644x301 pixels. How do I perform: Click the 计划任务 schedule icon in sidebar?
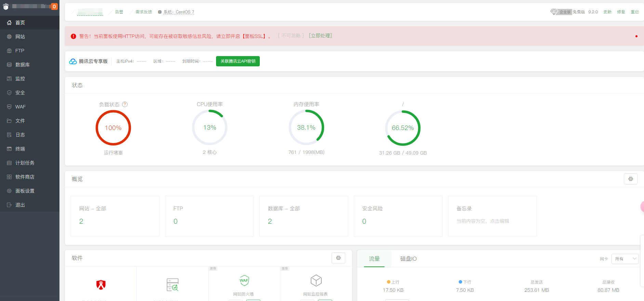[9, 163]
